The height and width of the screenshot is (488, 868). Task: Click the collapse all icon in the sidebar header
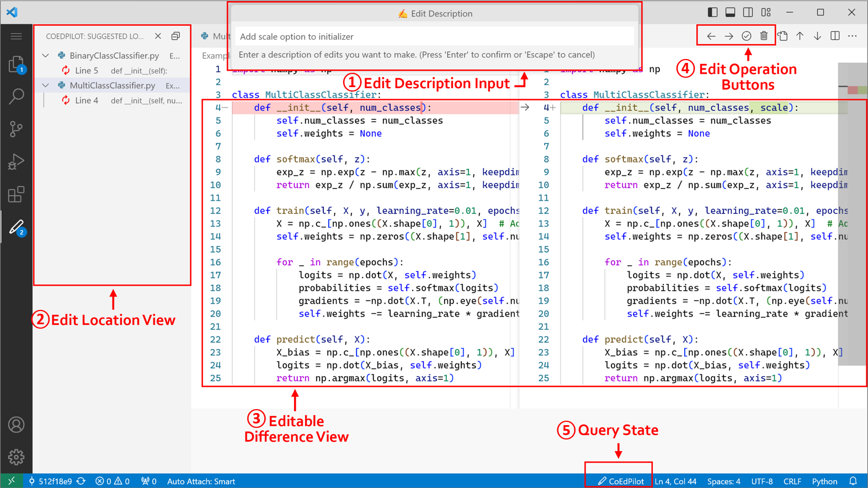click(175, 36)
